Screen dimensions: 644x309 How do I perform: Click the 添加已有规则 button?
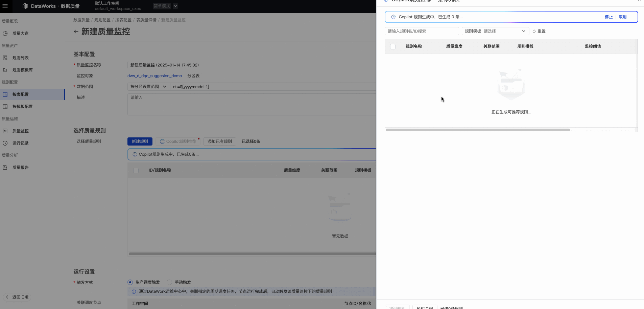220,141
